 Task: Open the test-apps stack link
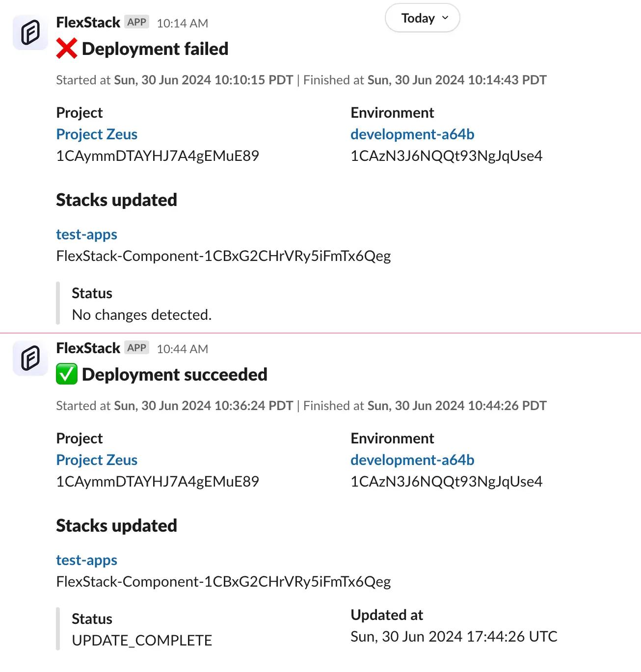pos(86,234)
